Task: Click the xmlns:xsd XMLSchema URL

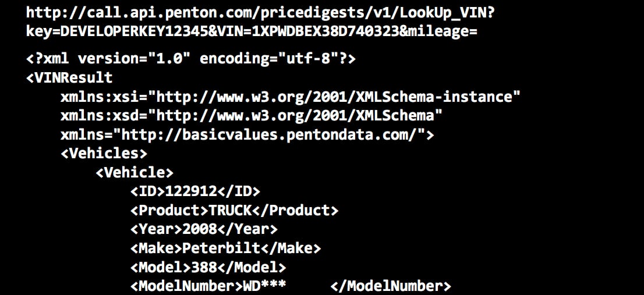Action: (295, 116)
